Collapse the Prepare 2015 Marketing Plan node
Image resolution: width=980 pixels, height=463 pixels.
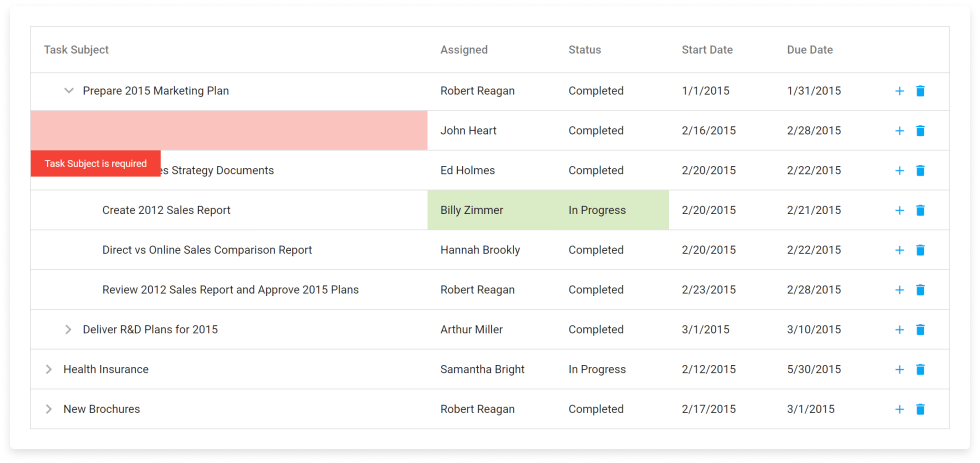pos(69,91)
